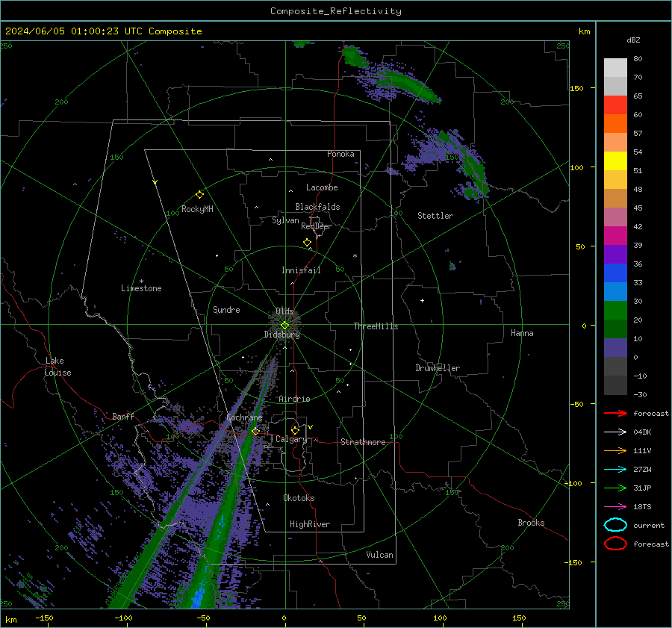Click the Limestone label

tap(141, 288)
